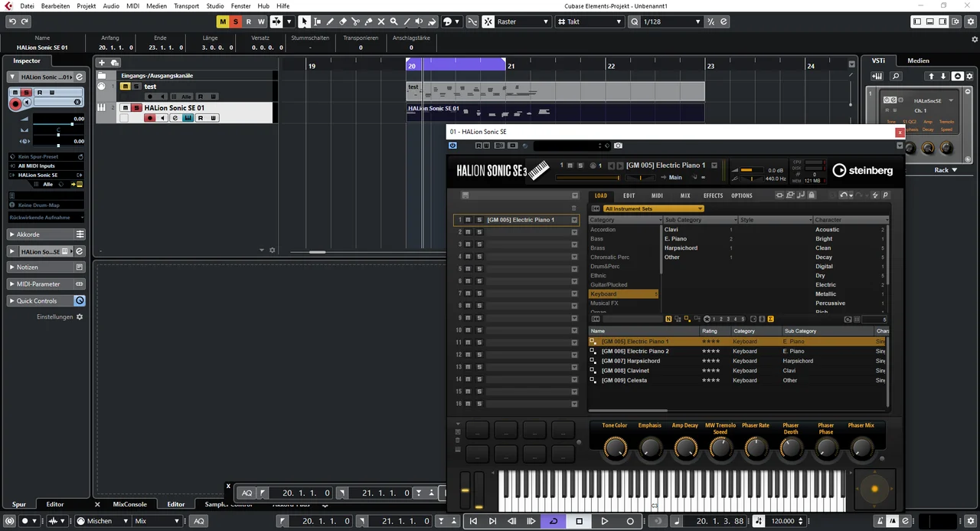Open program dropdown for HALion slot 1
This screenshot has height=531, width=980.
(574, 220)
